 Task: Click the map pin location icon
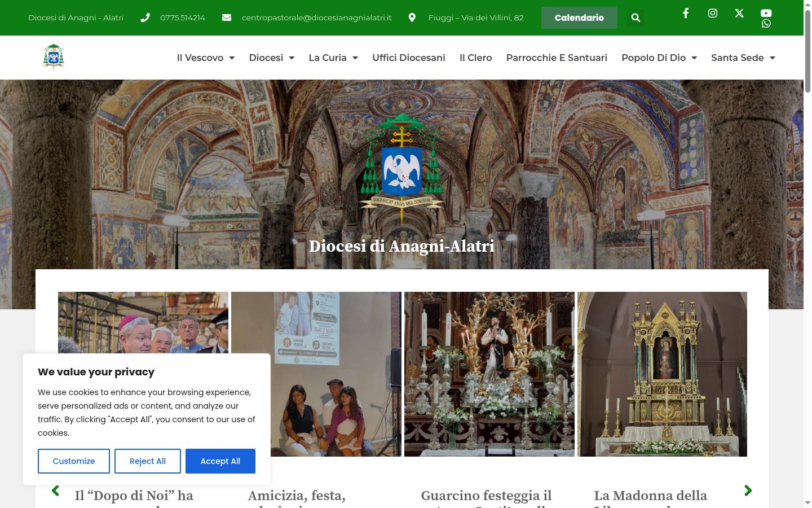pos(412,17)
